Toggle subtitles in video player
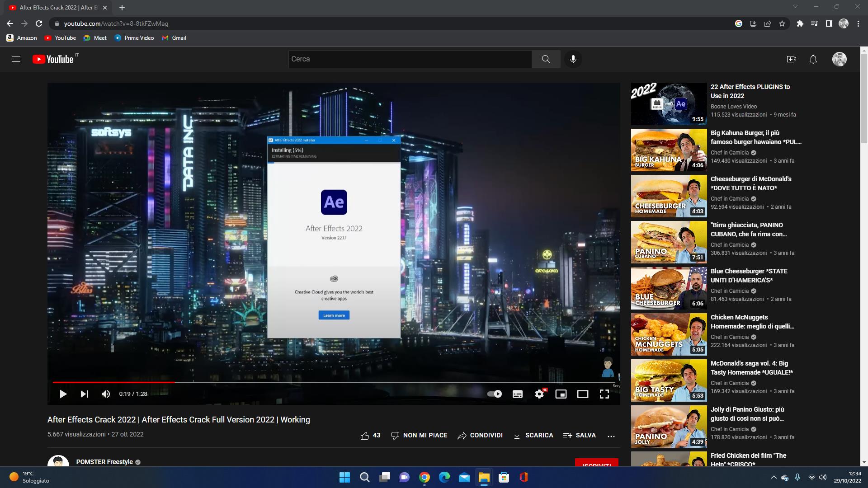This screenshot has height=488, width=868. pos(518,394)
